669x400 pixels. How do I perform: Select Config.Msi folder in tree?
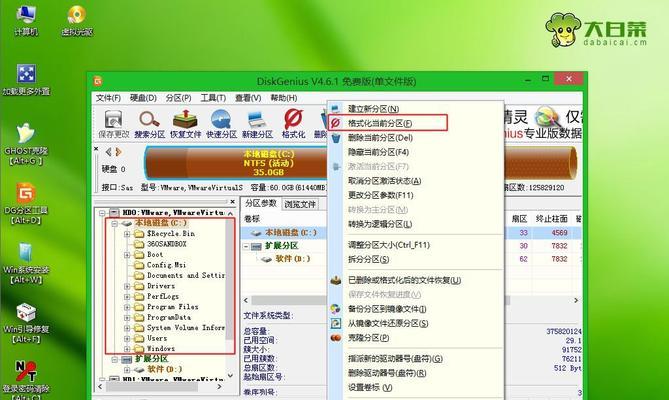166,265
